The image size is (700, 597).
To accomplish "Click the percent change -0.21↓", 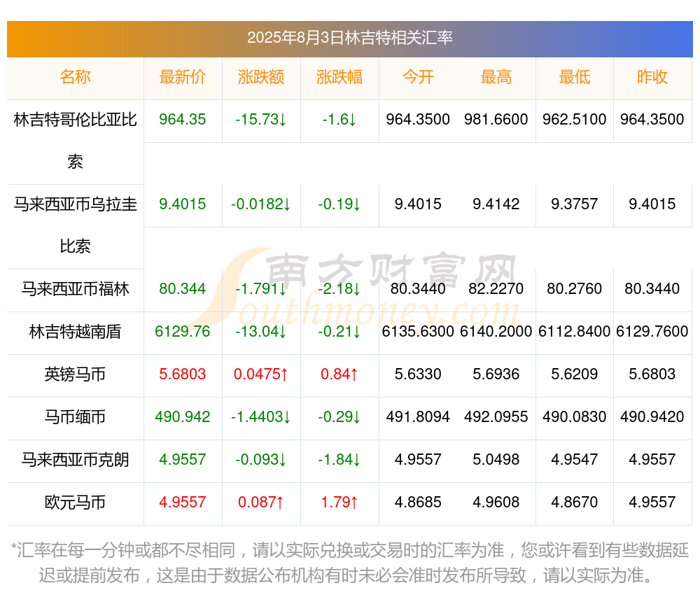I will click(x=339, y=332).
